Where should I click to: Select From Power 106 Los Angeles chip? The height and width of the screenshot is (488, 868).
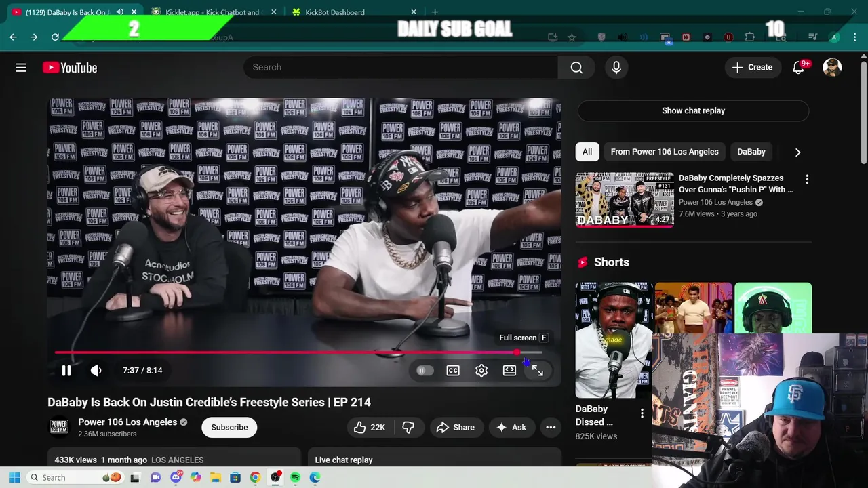665,152
